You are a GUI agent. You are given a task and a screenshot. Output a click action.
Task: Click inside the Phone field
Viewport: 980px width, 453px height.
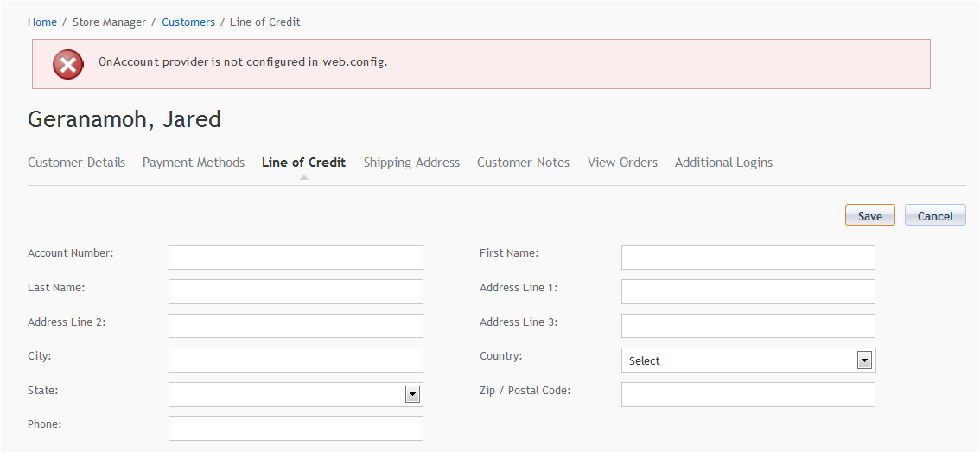[296, 429]
